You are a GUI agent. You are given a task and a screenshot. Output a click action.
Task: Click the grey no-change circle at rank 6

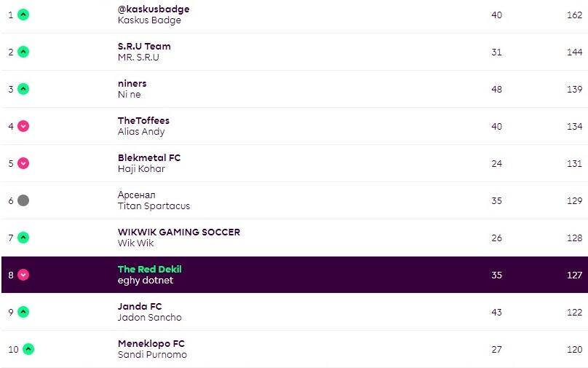coord(23,200)
